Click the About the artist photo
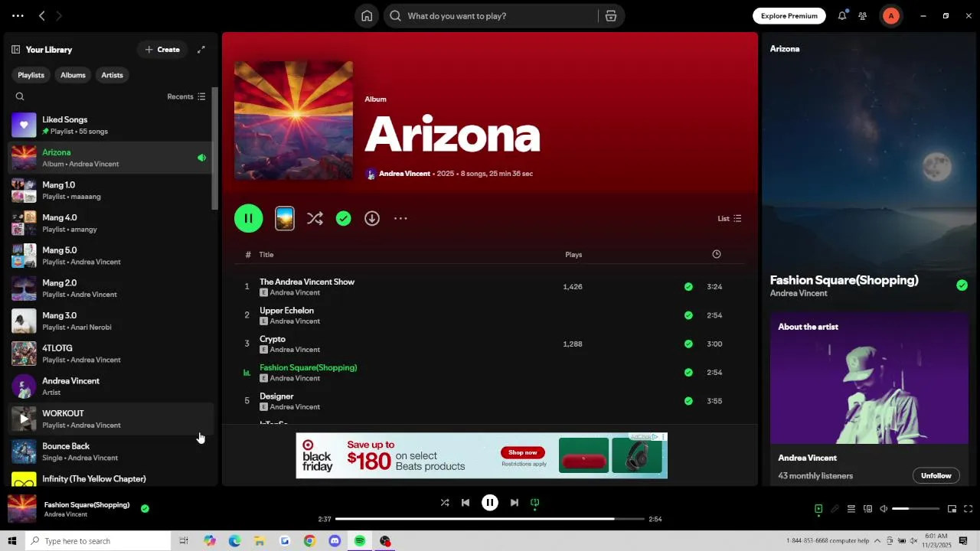The image size is (980, 551). 869,377
